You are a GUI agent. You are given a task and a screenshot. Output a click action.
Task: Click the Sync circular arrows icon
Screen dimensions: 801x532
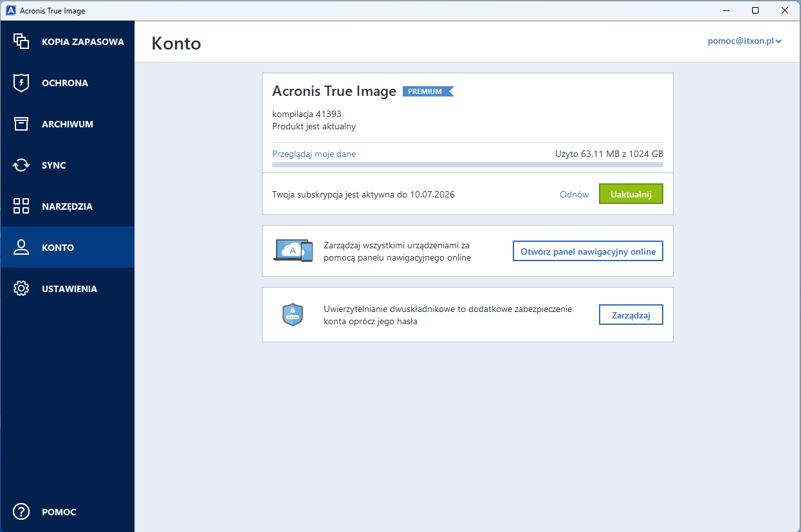click(x=21, y=165)
